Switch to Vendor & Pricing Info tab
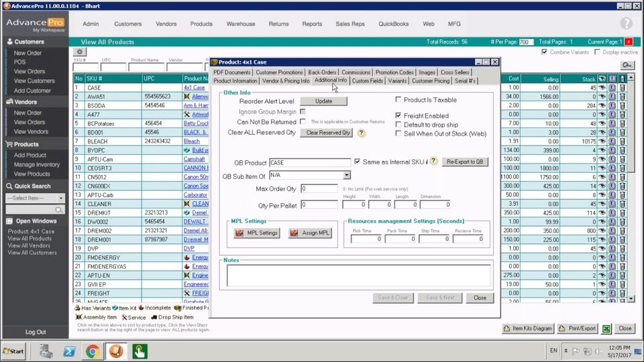 click(x=286, y=81)
